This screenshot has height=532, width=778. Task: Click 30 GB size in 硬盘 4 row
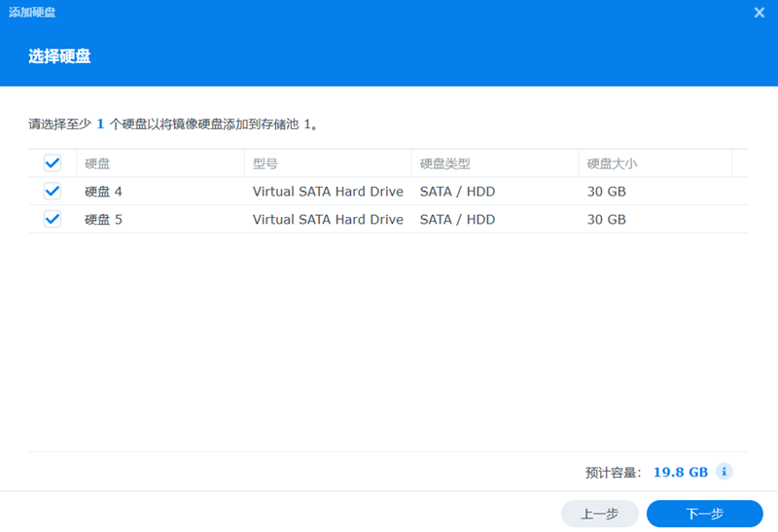click(x=606, y=192)
